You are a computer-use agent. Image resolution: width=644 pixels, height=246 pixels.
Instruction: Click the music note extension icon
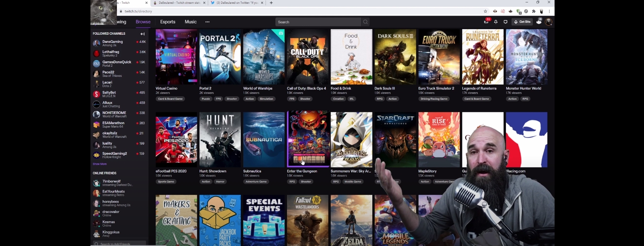pyautogui.click(x=526, y=11)
